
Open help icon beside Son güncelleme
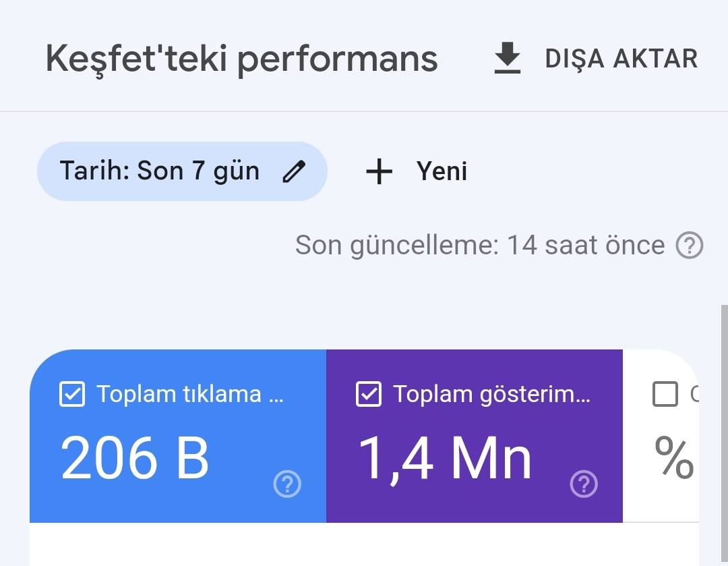coord(690,245)
